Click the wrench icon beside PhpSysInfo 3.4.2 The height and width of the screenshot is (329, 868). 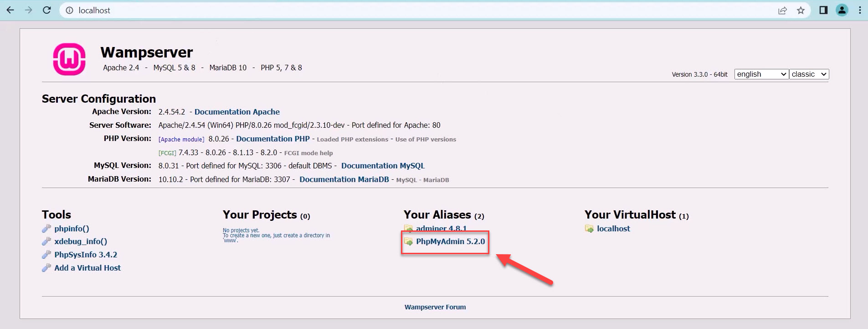pyautogui.click(x=46, y=255)
